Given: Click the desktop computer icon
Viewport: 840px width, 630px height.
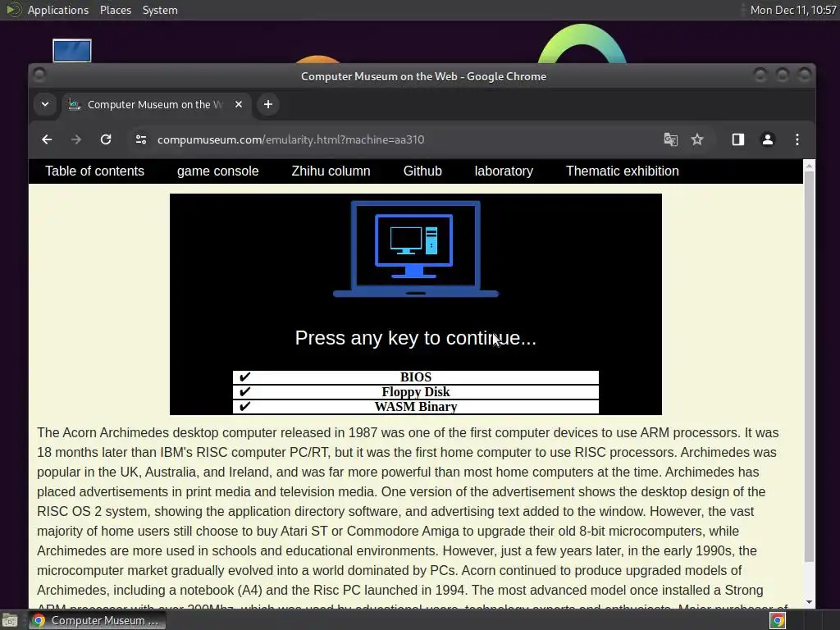Looking at the screenshot, I should coord(72,51).
